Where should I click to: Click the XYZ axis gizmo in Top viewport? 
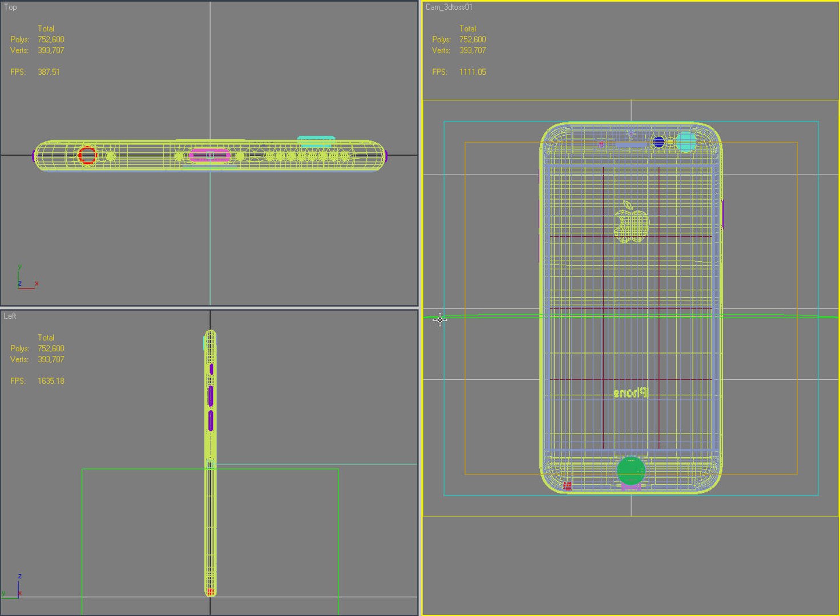tap(27, 277)
